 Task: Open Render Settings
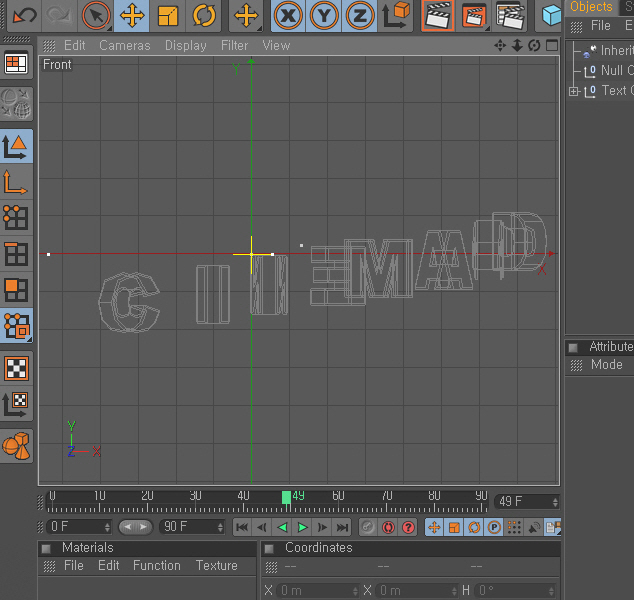click(x=510, y=15)
